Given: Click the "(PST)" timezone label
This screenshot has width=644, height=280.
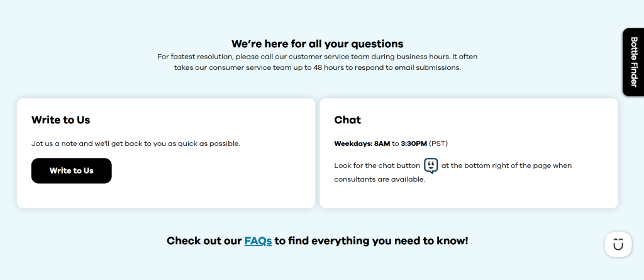Looking at the screenshot, I should click(x=438, y=143).
